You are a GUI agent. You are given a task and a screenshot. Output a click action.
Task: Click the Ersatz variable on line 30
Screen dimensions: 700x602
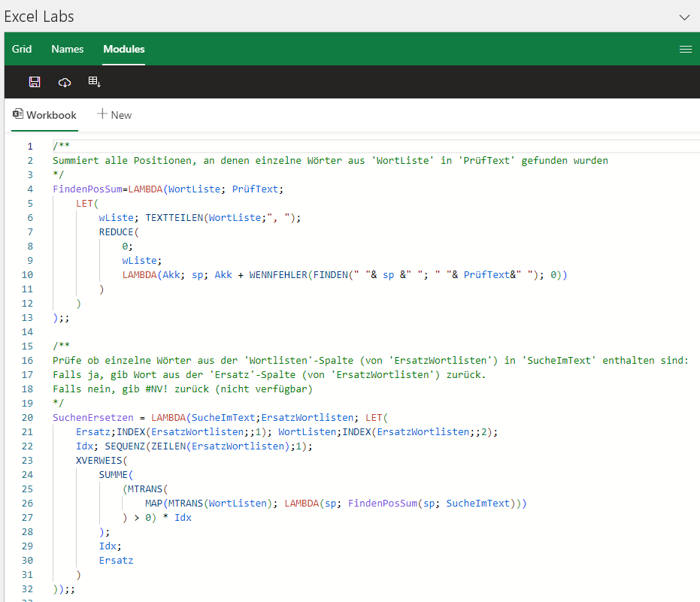[x=116, y=561]
